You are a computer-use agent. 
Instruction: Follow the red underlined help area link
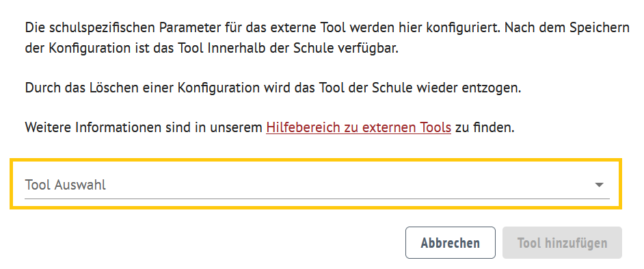coord(358,127)
